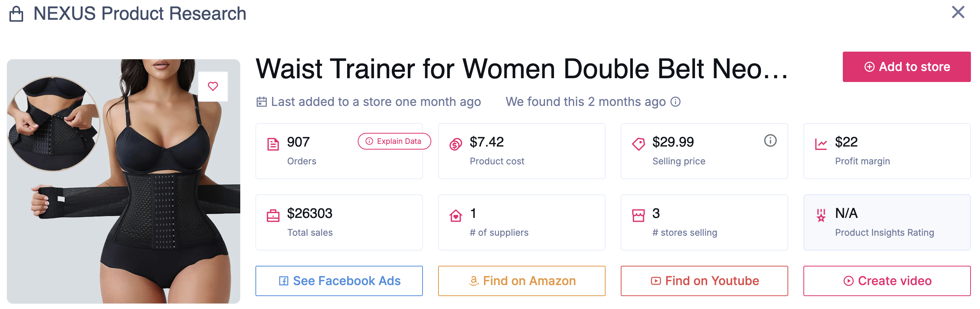Image resolution: width=980 pixels, height=309 pixels.
Task: Add product to store
Action: click(906, 67)
